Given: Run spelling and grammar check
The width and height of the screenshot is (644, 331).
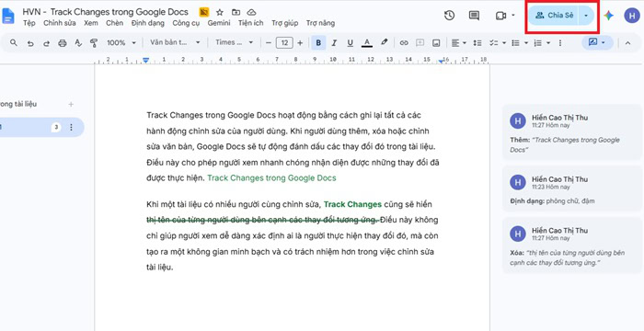Looking at the screenshot, I should click(x=78, y=42).
